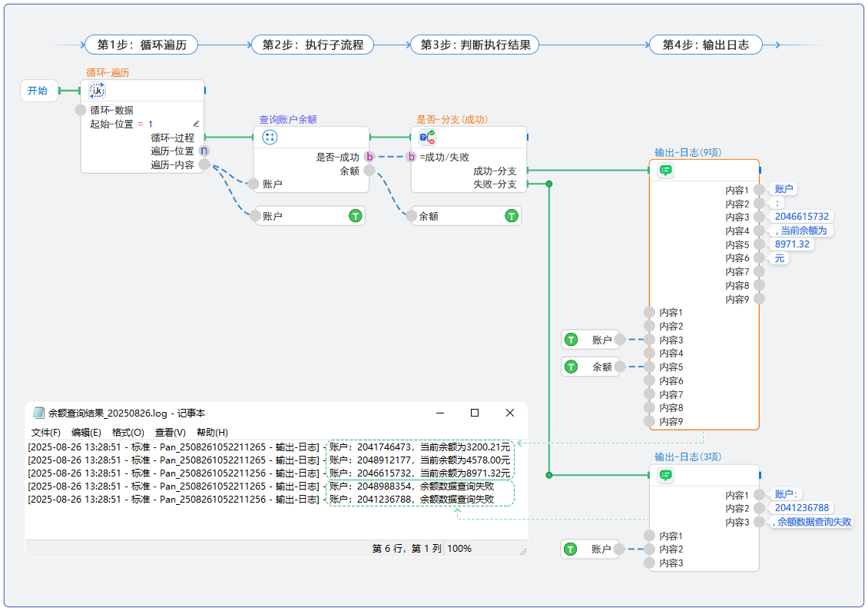Click the 2046615732 value tag on 内容3

(x=802, y=217)
